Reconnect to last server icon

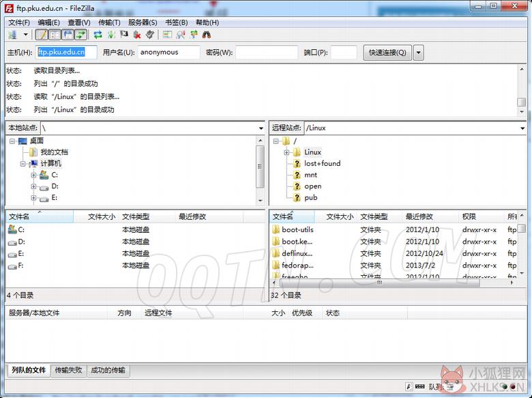(x=150, y=35)
